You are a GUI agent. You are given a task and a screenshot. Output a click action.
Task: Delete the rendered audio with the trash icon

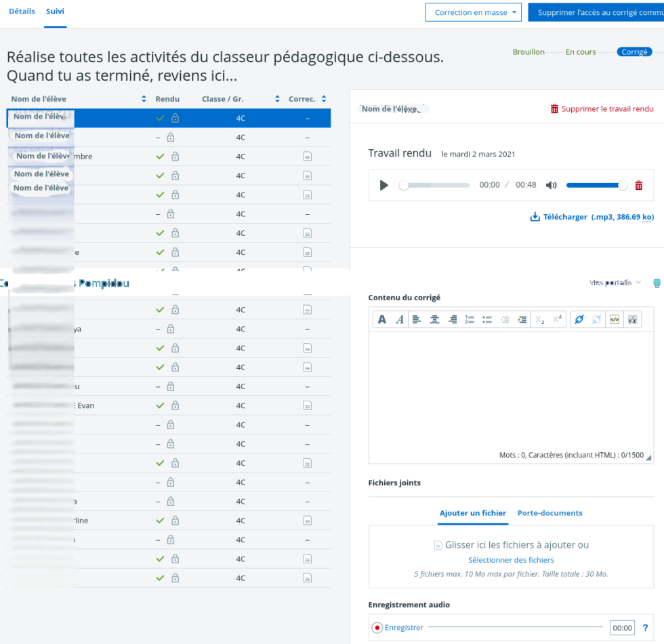pyautogui.click(x=638, y=184)
